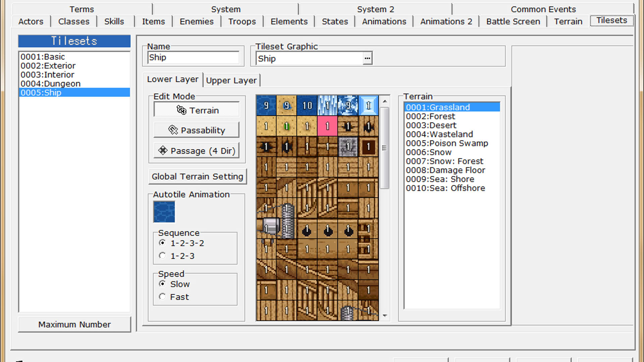Select the pink tile
Screen dimensions: 644x362
[x=327, y=126]
